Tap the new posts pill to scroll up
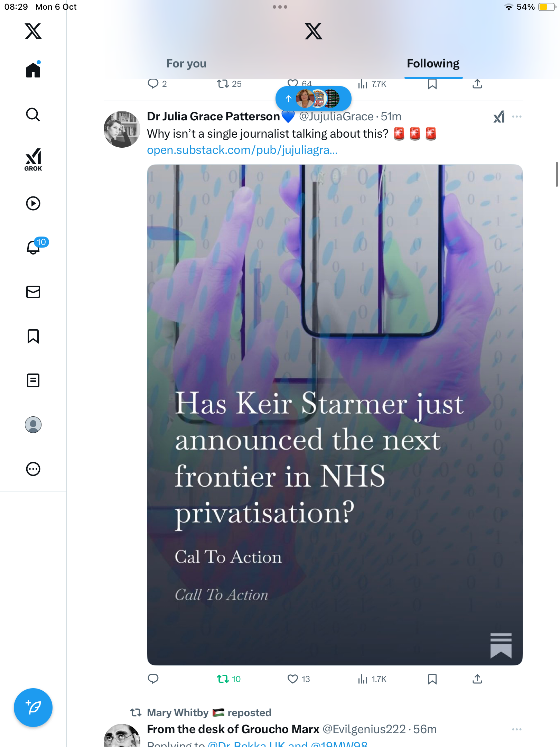560x747 pixels. pyautogui.click(x=313, y=99)
